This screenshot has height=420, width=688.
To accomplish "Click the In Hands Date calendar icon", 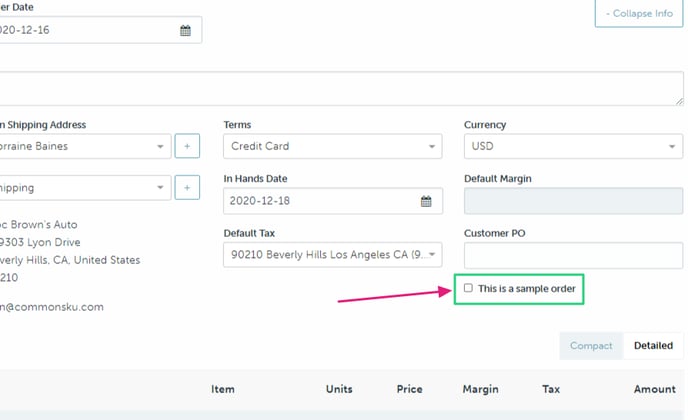I will coord(426,201).
